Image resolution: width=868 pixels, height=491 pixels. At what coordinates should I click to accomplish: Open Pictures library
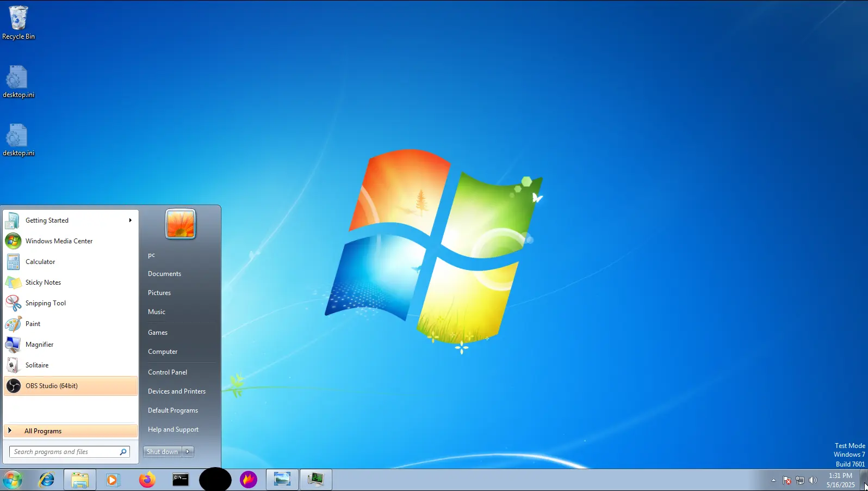pos(180,293)
